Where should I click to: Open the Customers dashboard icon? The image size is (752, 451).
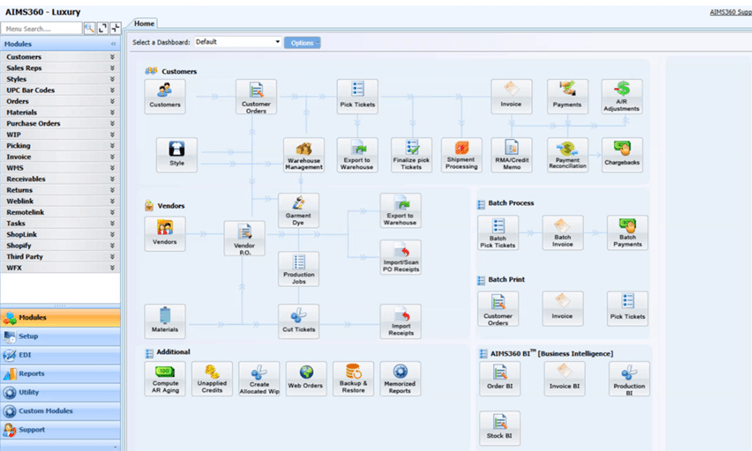[165, 96]
